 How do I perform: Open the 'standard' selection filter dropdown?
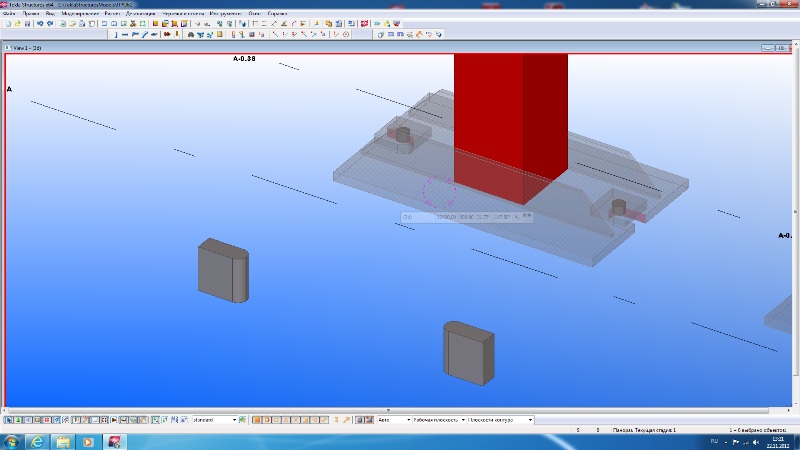(x=236, y=420)
